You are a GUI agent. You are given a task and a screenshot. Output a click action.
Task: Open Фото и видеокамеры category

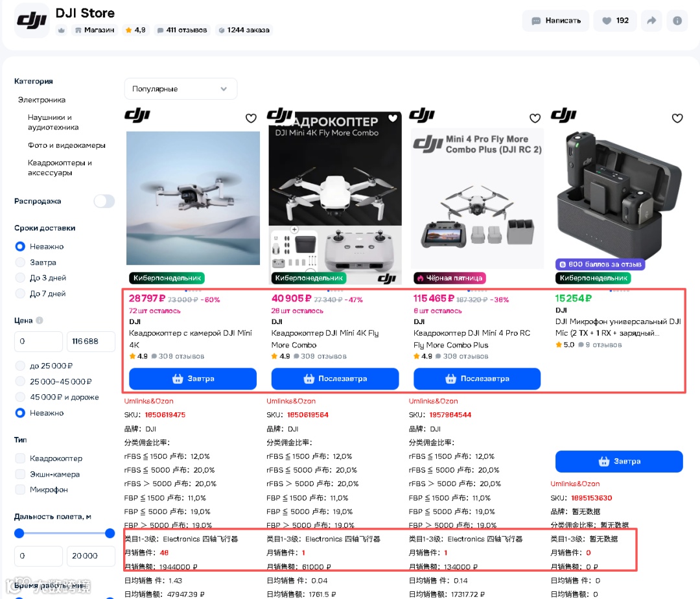click(x=67, y=145)
